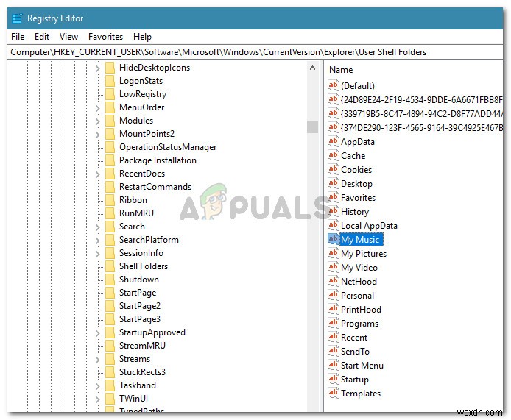Select the Package Installation key
The height and width of the screenshot is (420, 511).
click(158, 160)
